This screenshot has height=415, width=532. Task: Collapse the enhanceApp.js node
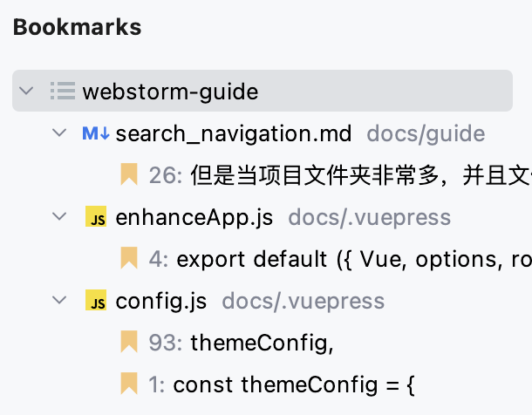[x=59, y=217]
